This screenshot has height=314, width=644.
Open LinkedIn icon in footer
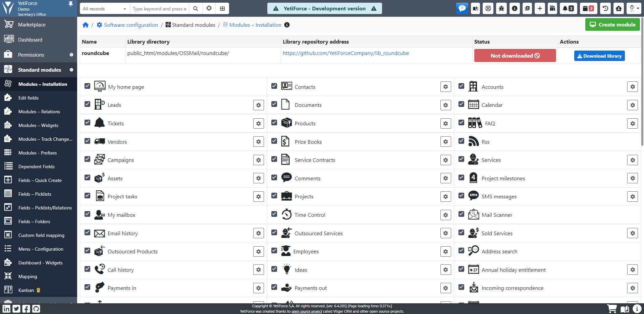coord(6,309)
